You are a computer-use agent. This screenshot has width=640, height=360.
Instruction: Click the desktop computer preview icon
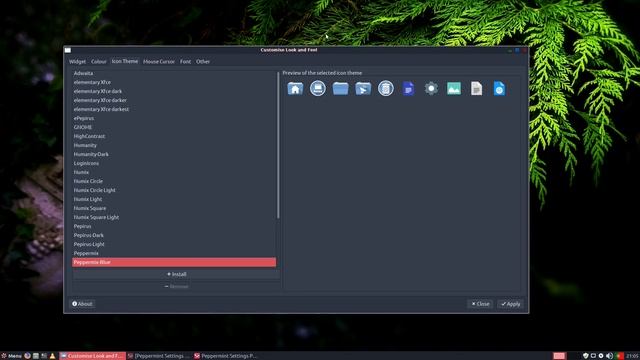318,88
